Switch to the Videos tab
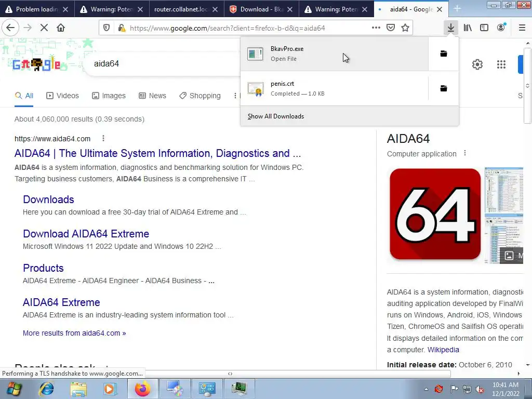The width and height of the screenshot is (532, 399). coord(62,96)
